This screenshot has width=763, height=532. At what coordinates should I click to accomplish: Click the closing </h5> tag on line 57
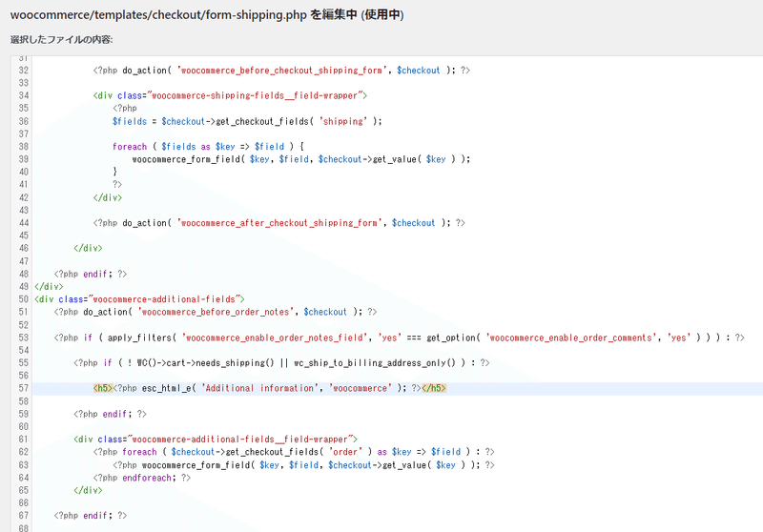[434, 388]
